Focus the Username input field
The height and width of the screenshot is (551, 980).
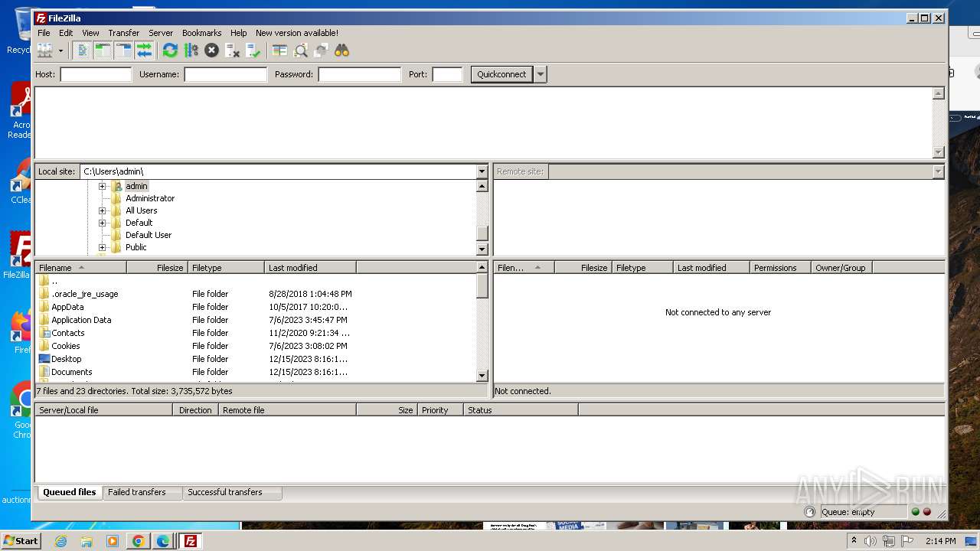[225, 74]
